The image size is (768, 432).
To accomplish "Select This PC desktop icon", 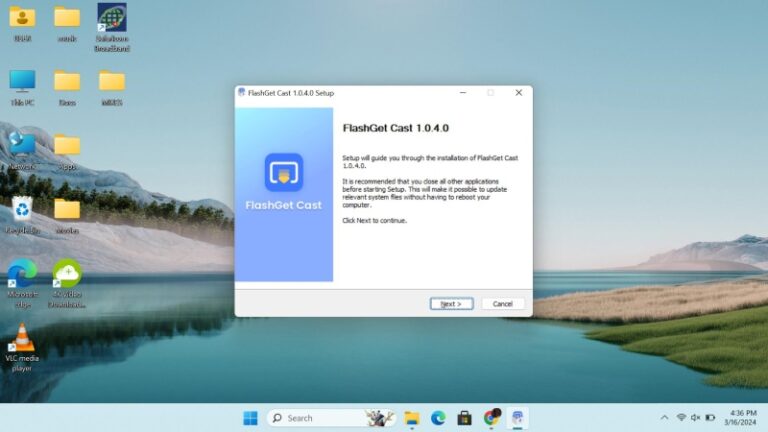I will 22,81.
